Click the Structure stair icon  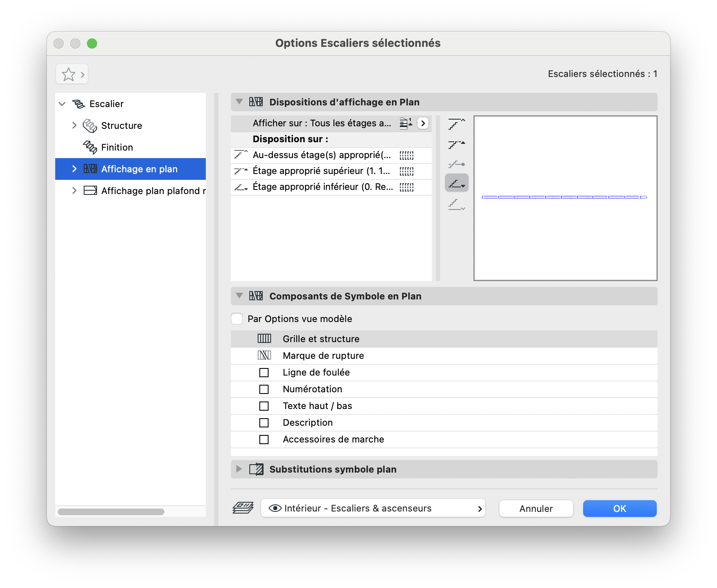[90, 125]
